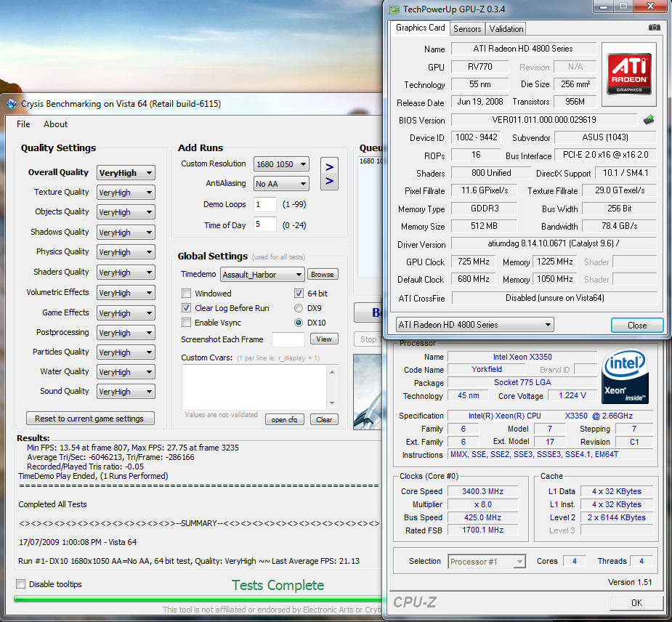
Task: Expand the AntiAliasing dropdown
Action: click(x=281, y=184)
